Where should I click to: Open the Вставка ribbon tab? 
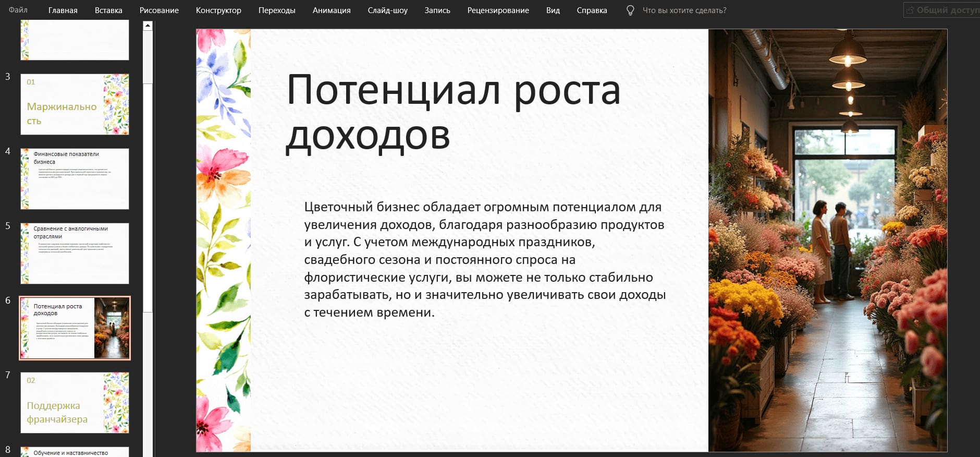tap(108, 10)
